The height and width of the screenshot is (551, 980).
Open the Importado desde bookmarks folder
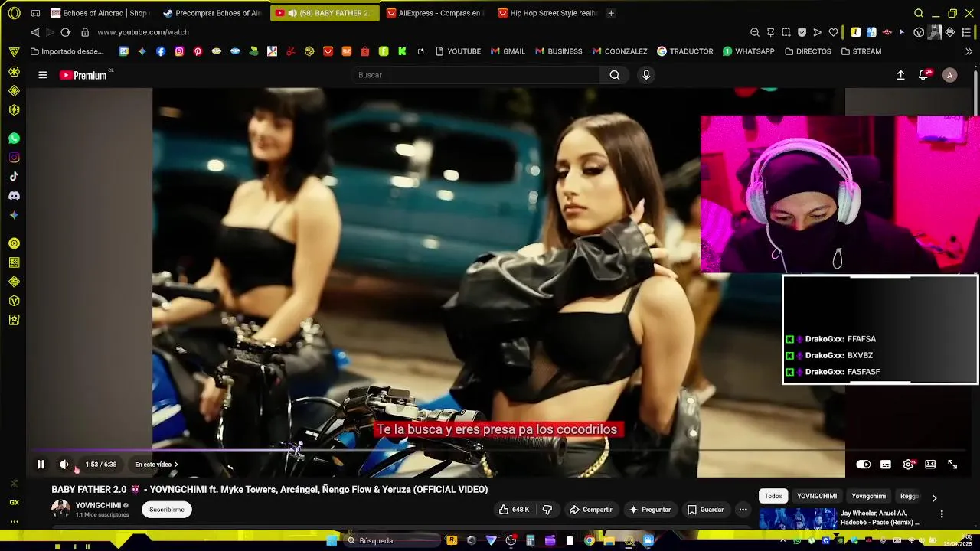coord(67,51)
